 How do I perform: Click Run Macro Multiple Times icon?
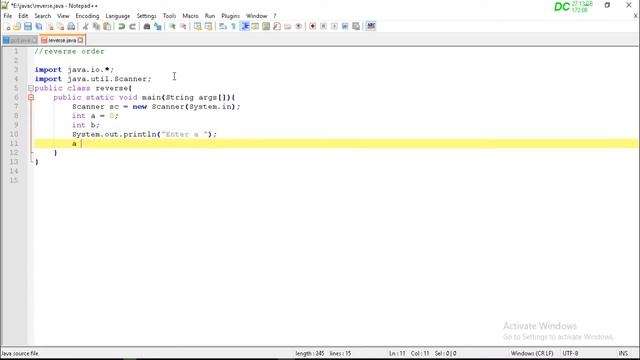click(345, 27)
